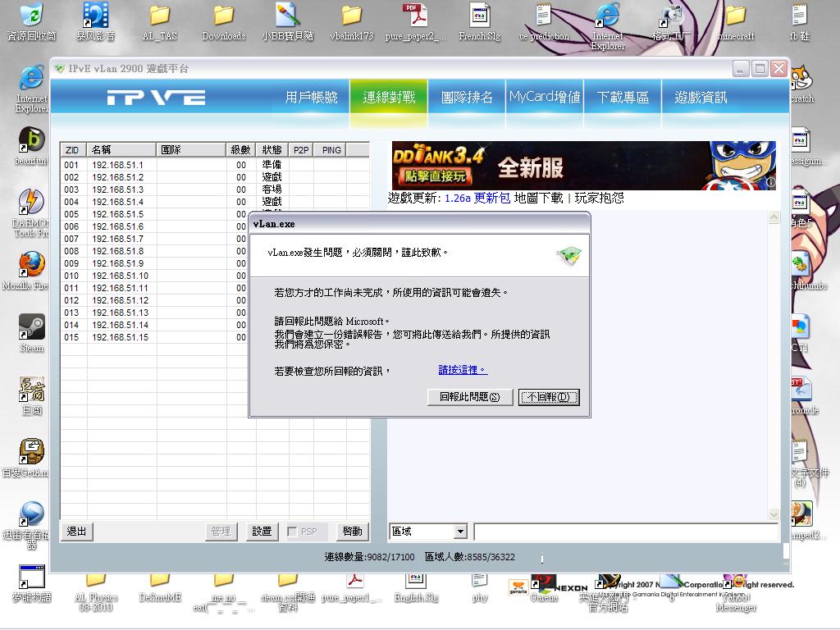Open the Steam desktop shortcut
Viewport: 840px width, 630px height.
pyautogui.click(x=31, y=327)
